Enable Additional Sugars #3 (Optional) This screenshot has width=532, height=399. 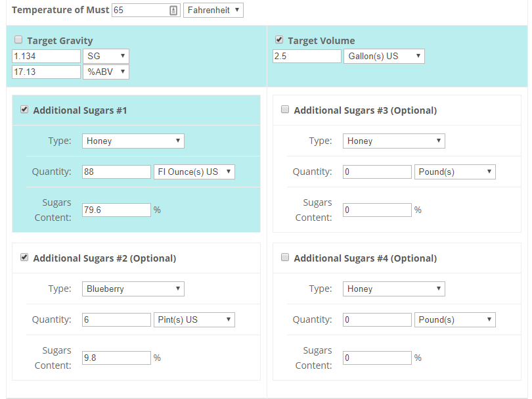285,110
